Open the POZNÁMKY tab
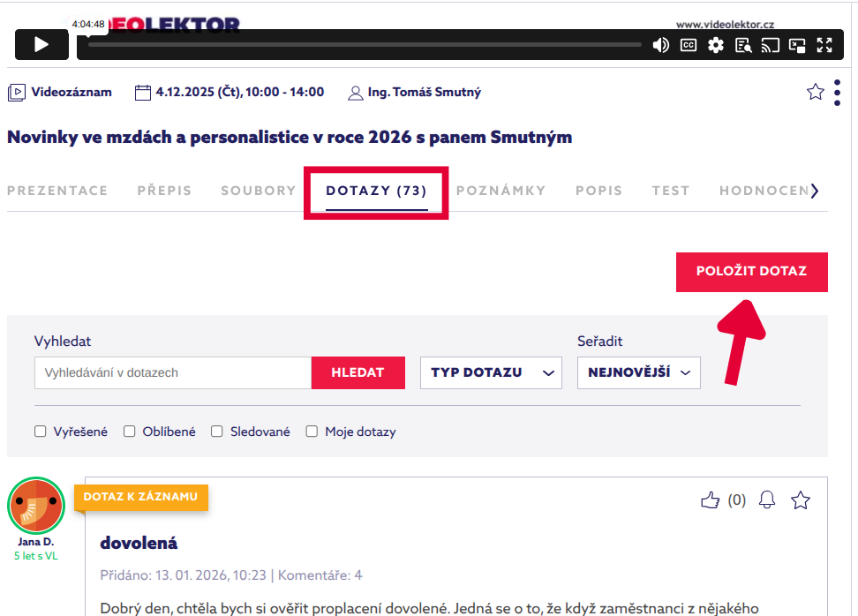Image resolution: width=858 pixels, height=616 pixels. click(x=500, y=190)
